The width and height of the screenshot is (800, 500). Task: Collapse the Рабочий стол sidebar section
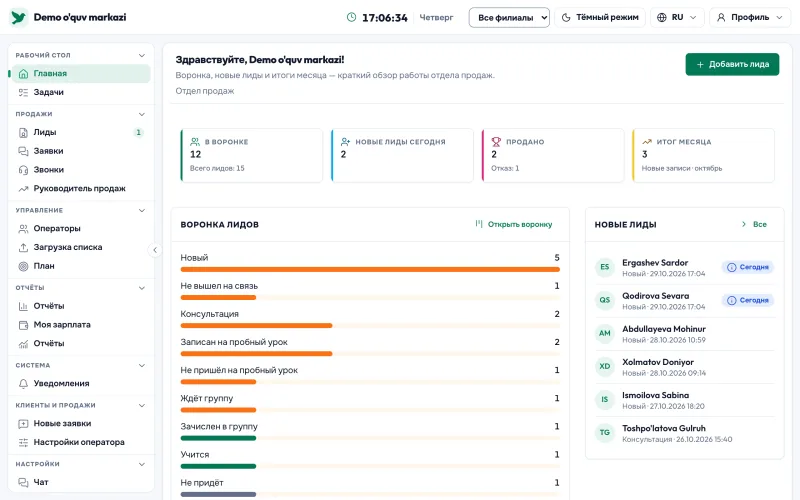coord(81,55)
